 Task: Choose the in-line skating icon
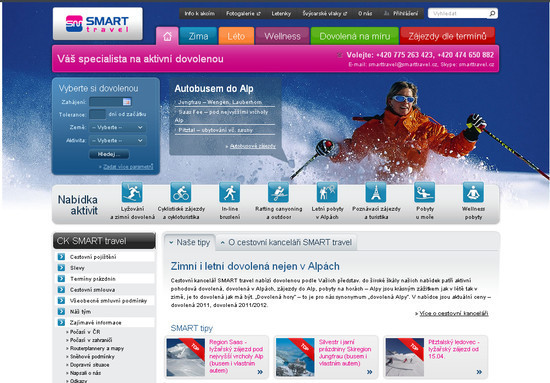pyautogui.click(x=229, y=192)
